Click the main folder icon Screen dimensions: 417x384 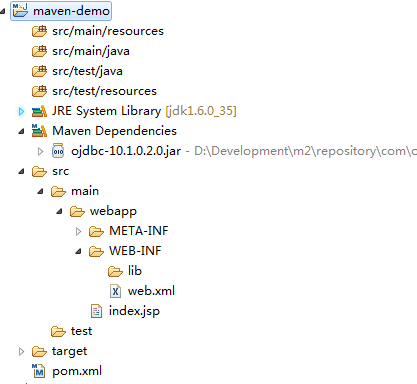(58, 192)
